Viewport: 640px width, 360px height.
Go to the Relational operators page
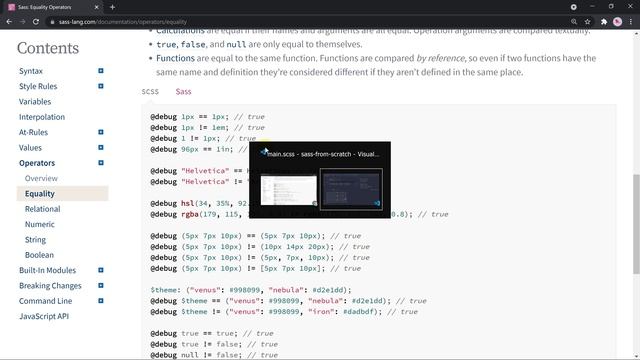42,209
